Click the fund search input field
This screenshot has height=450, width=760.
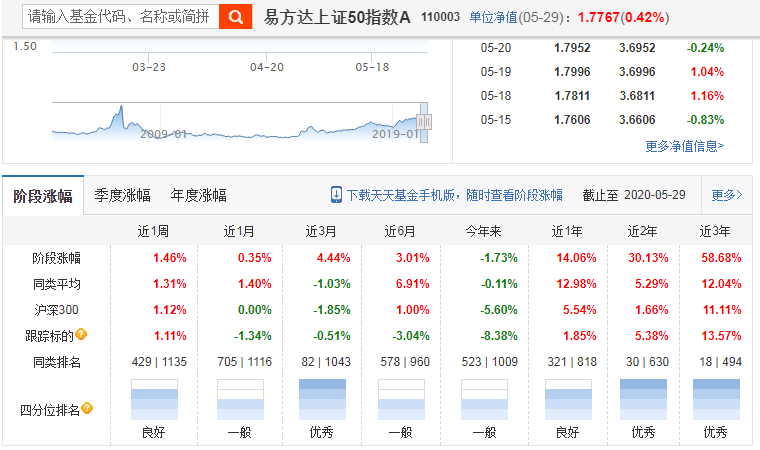tap(121, 17)
